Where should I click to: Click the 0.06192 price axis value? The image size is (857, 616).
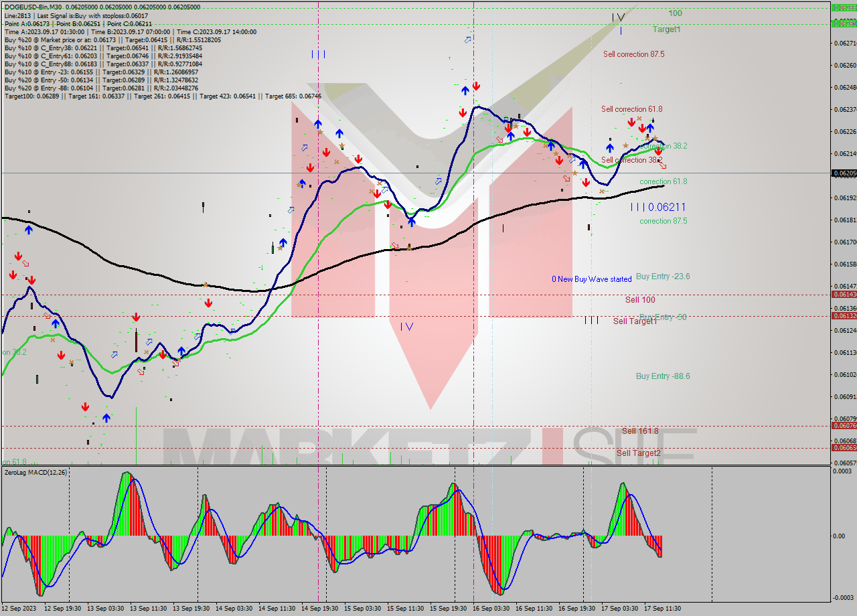(845, 198)
